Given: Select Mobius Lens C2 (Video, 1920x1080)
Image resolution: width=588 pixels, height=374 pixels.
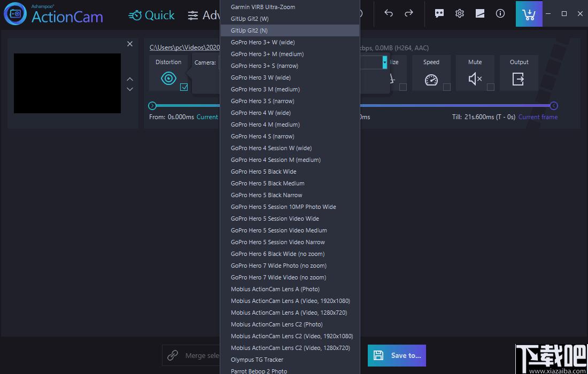Looking at the screenshot, I should point(290,336).
